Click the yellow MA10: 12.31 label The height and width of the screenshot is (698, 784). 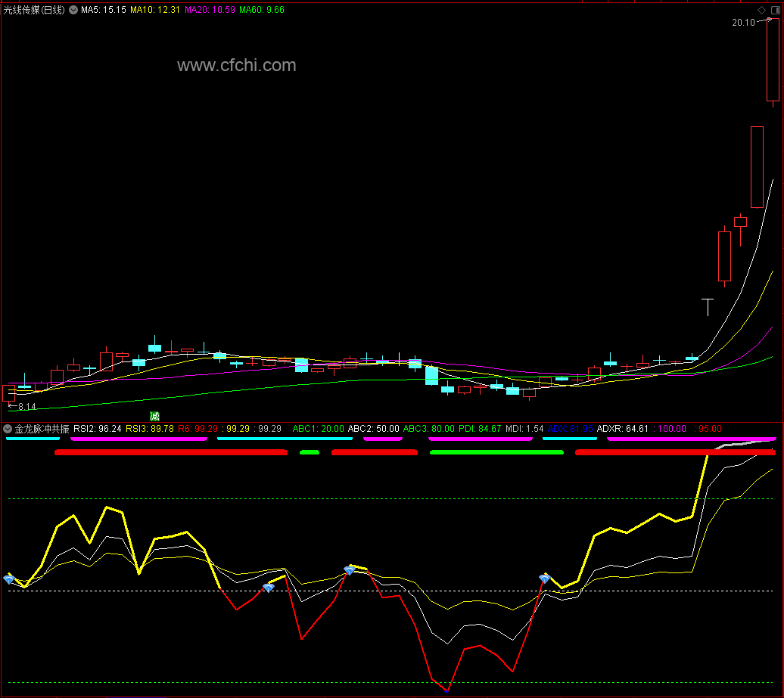tap(155, 10)
